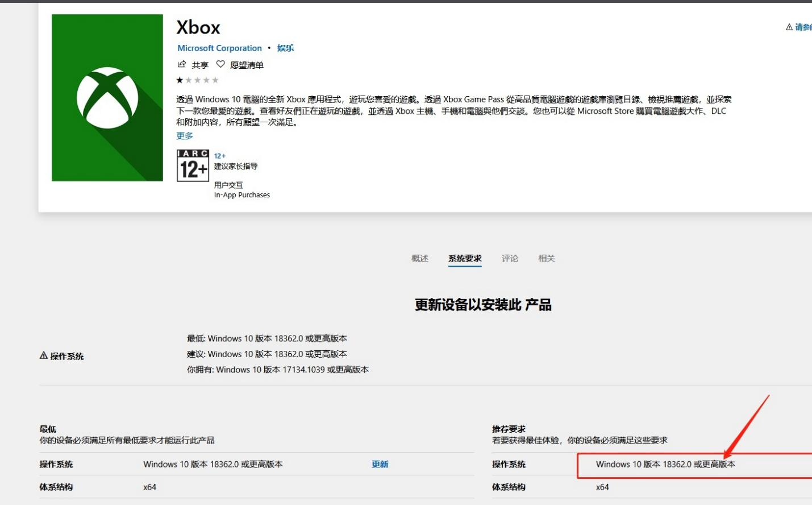
Task: Click the share arrow icon
Action: tap(182, 64)
